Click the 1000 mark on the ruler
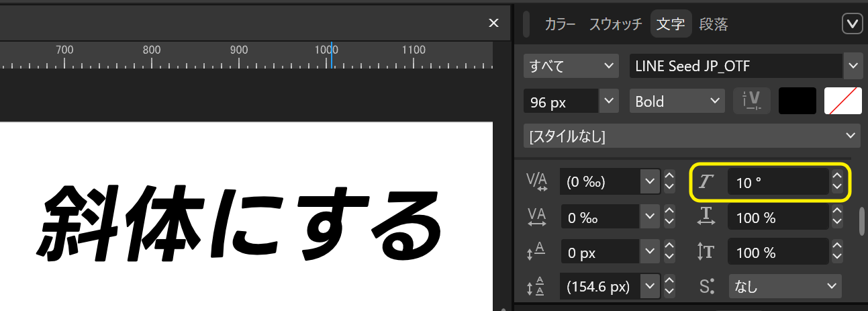This screenshot has width=868, height=311. coord(326,50)
